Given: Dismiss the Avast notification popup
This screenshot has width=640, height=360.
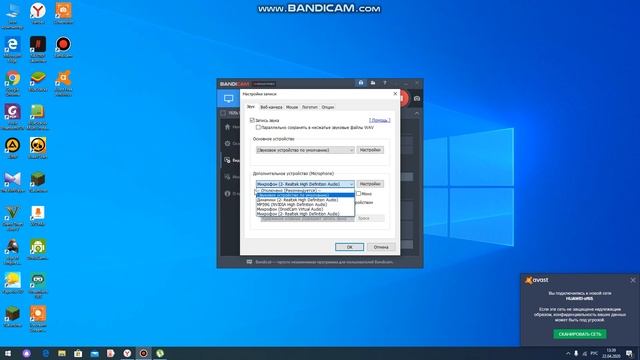Looking at the screenshot, I should [633, 280].
